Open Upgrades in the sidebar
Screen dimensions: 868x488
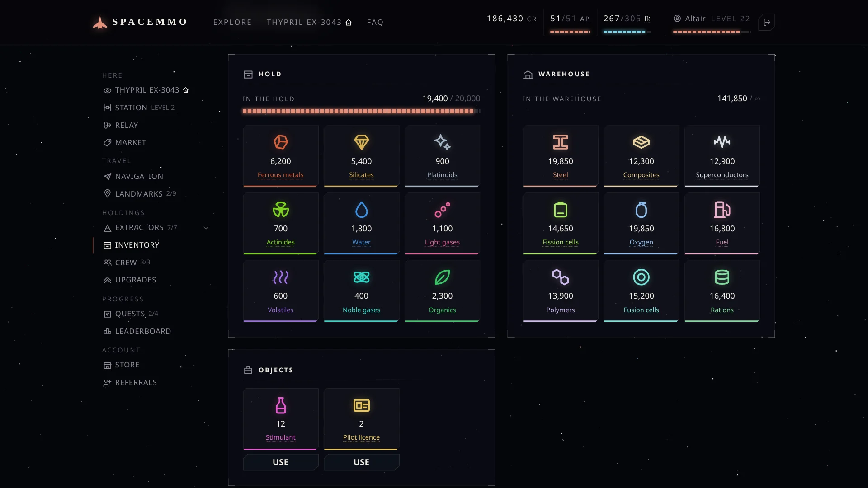[x=130, y=280]
